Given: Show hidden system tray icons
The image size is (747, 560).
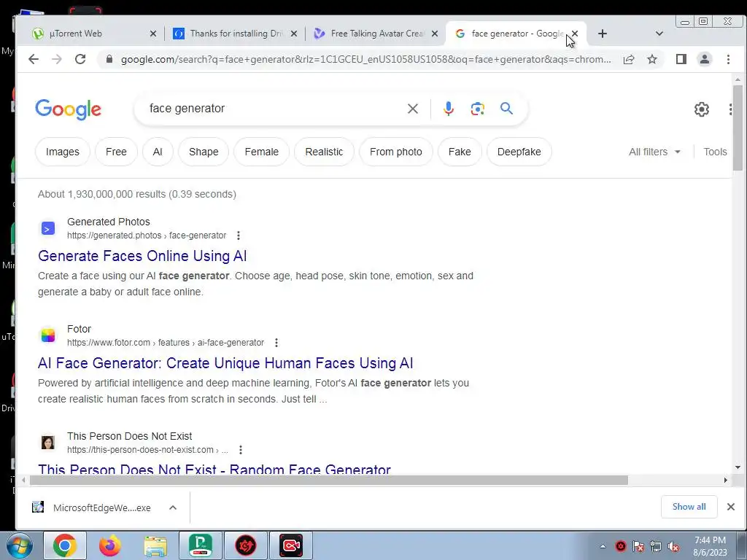Looking at the screenshot, I should 603,546.
